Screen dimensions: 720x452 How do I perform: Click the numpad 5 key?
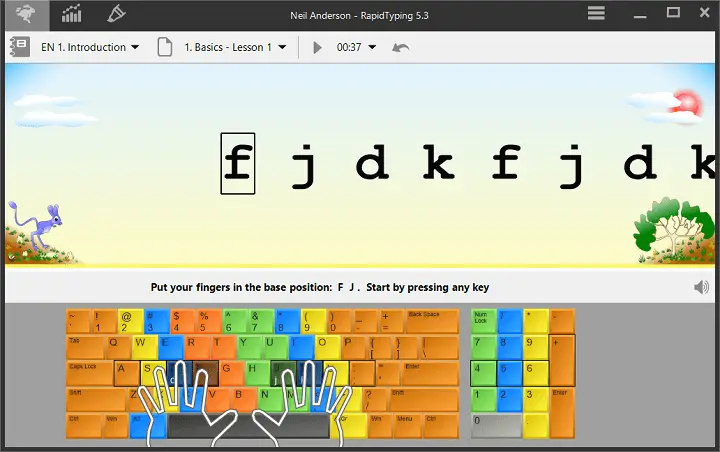point(509,373)
